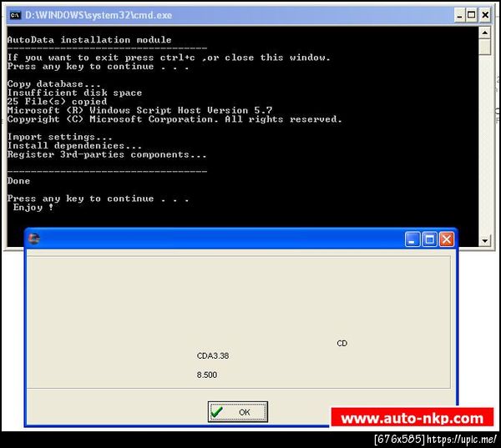Click the '25 File(s) copied' line
The image size is (501, 448).
tap(57, 102)
